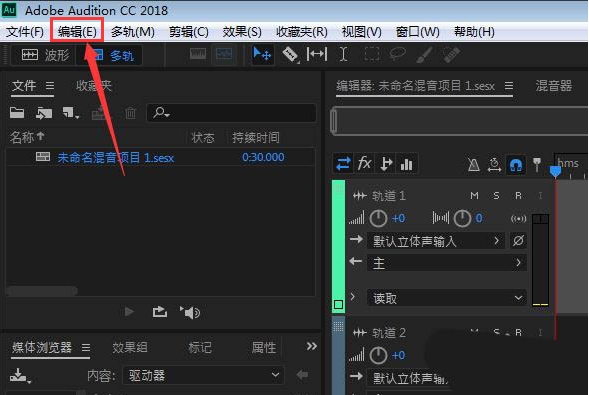Select the Time Selection tool
Screen dimensions: 589x395
point(343,55)
